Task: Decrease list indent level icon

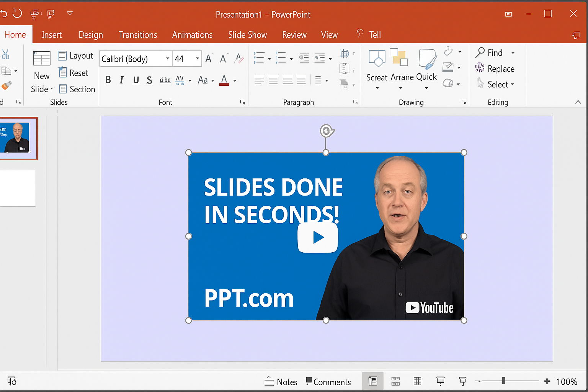Action: pyautogui.click(x=304, y=58)
